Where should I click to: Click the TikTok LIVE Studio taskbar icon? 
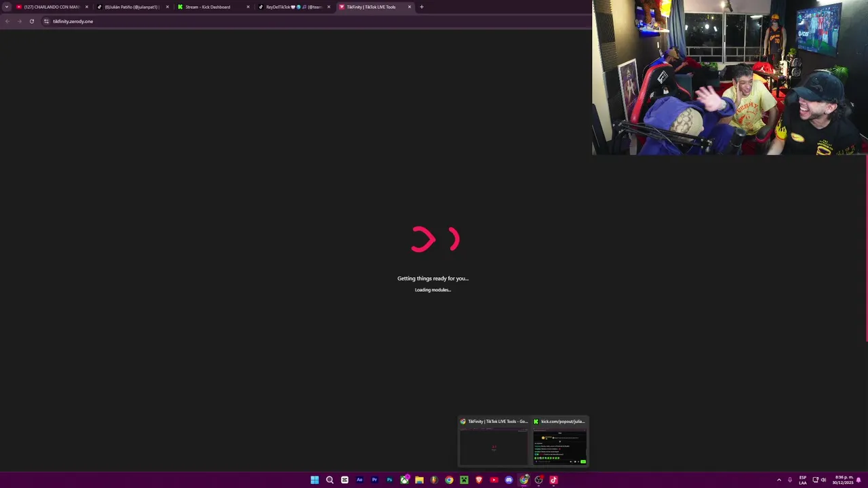553,480
